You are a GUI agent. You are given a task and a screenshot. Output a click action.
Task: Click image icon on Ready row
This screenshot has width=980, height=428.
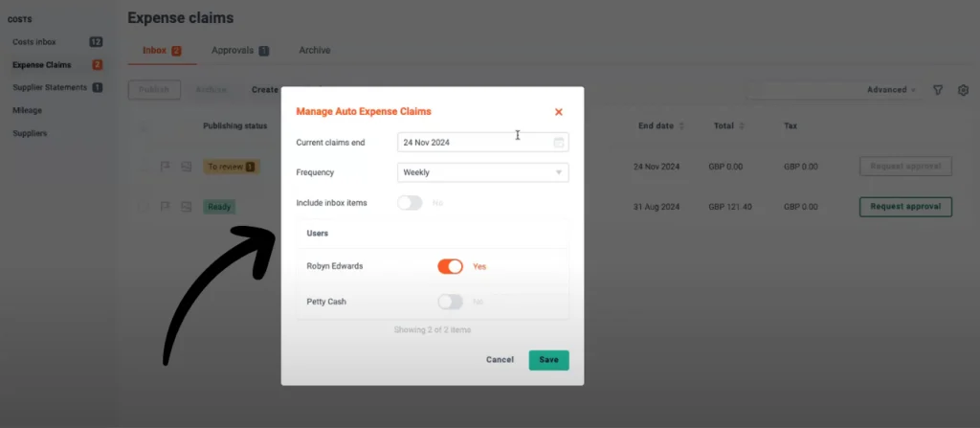(187, 207)
